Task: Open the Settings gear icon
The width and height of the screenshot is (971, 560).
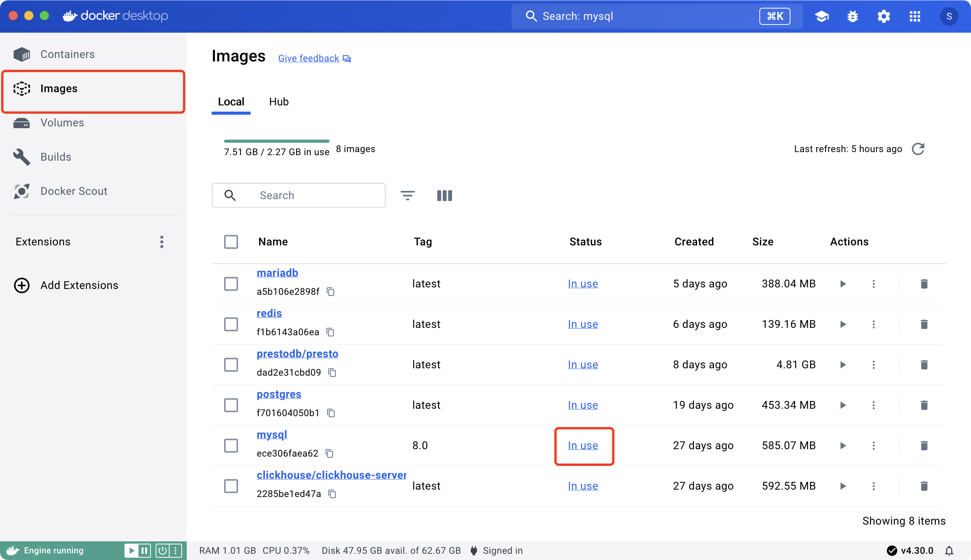Action: [x=884, y=16]
